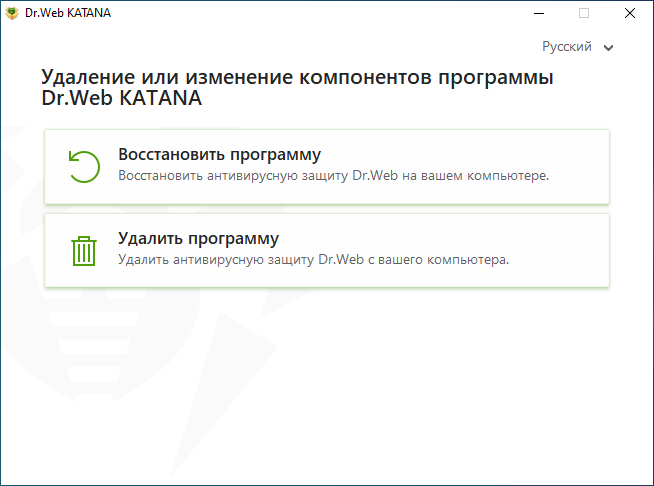This screenshot has width=654, height=486.
Task: Click text 'Удалить антивирусную защиту Dr.Web с вашего компьютера.'
Action: coord(313,259)
